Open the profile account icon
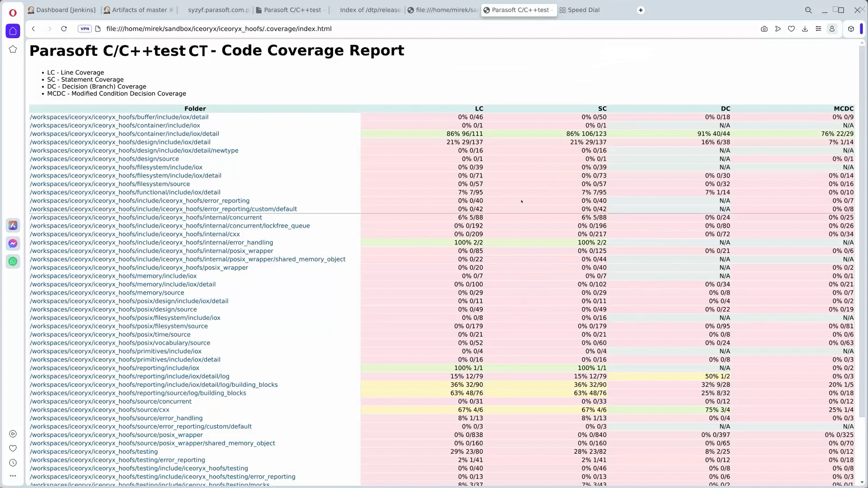 [832, 29]
